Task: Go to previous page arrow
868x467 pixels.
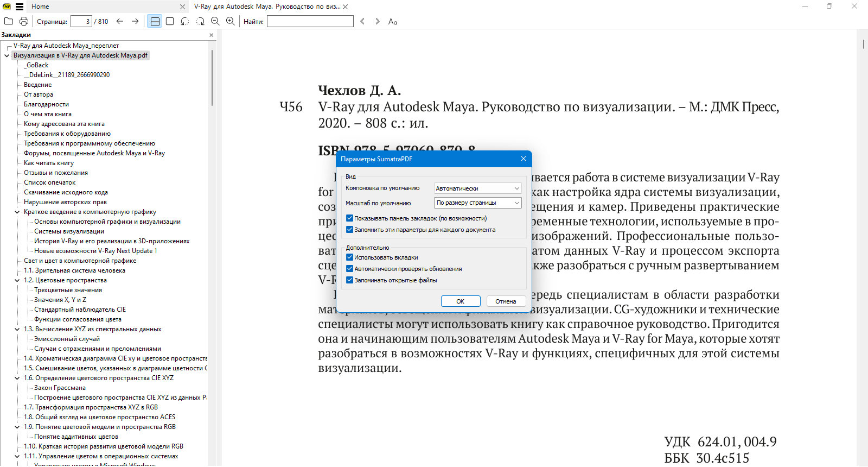Action: click(x=120, y=21)
